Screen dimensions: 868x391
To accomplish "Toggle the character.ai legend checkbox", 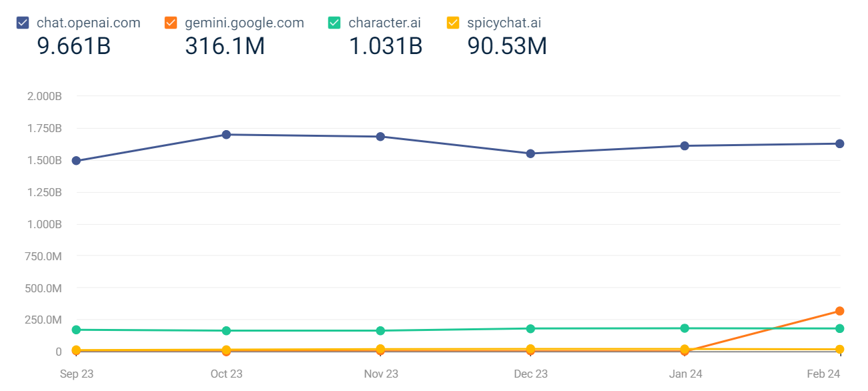I will tap(335, 23).
